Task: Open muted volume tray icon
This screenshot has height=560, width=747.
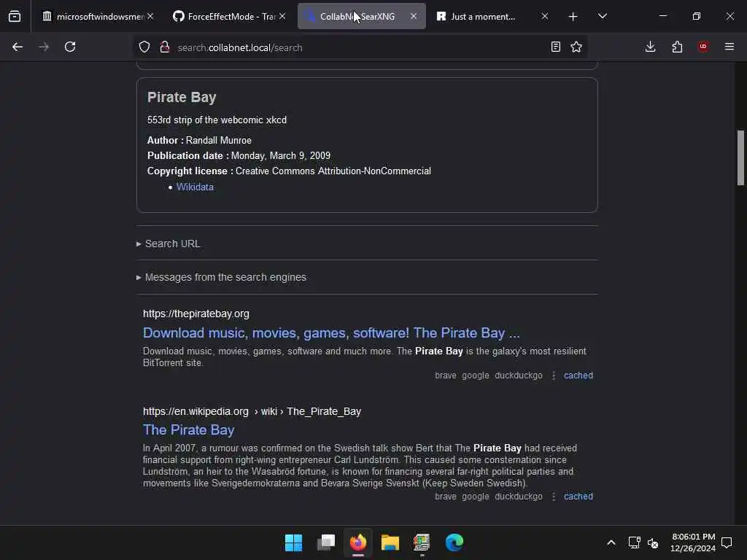Action: 653,542
